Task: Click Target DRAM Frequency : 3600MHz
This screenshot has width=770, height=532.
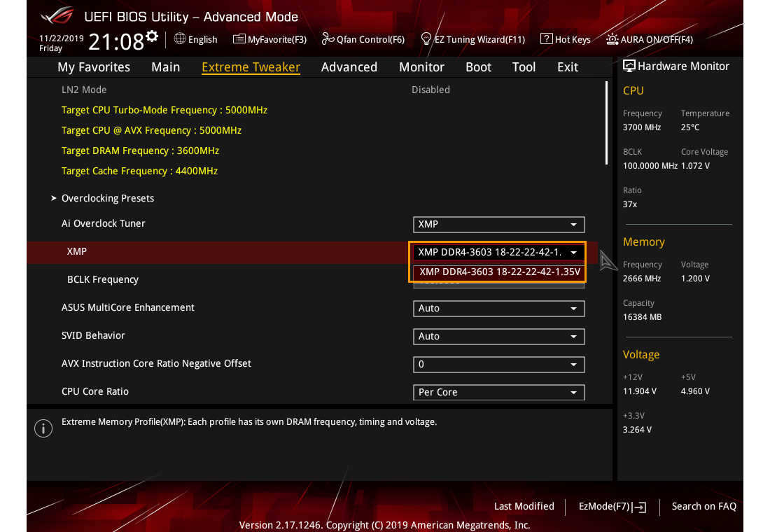Action: tap(140, 150)
